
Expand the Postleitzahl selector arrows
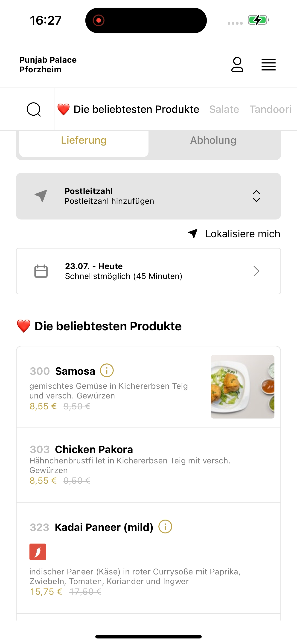point(256,196)
